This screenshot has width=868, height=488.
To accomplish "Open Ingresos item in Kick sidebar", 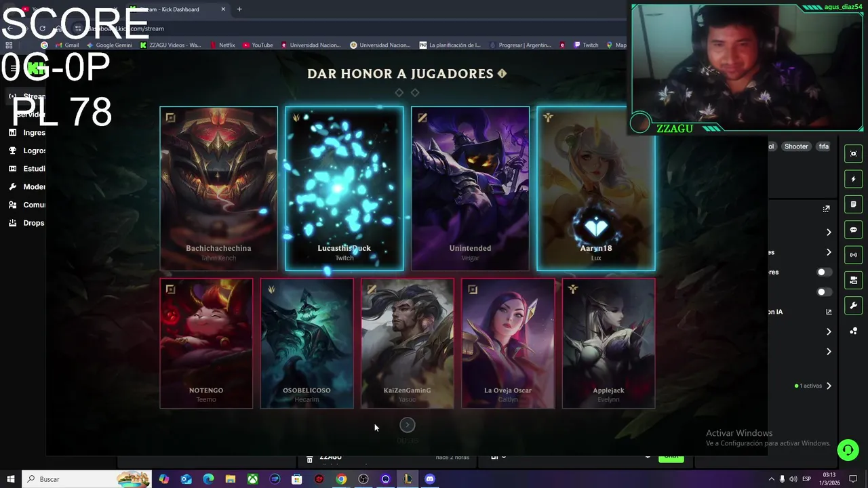I will coord(27,133).
